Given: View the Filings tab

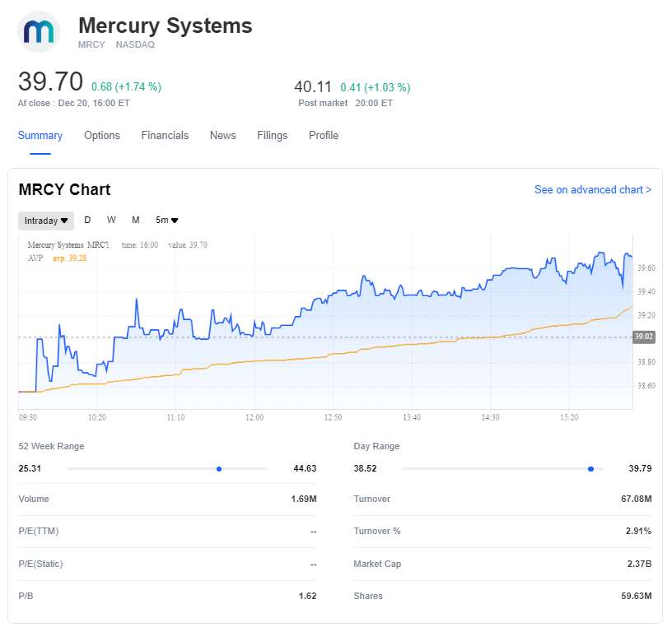Looking at the screenshot, I should [x=272, y=136].
